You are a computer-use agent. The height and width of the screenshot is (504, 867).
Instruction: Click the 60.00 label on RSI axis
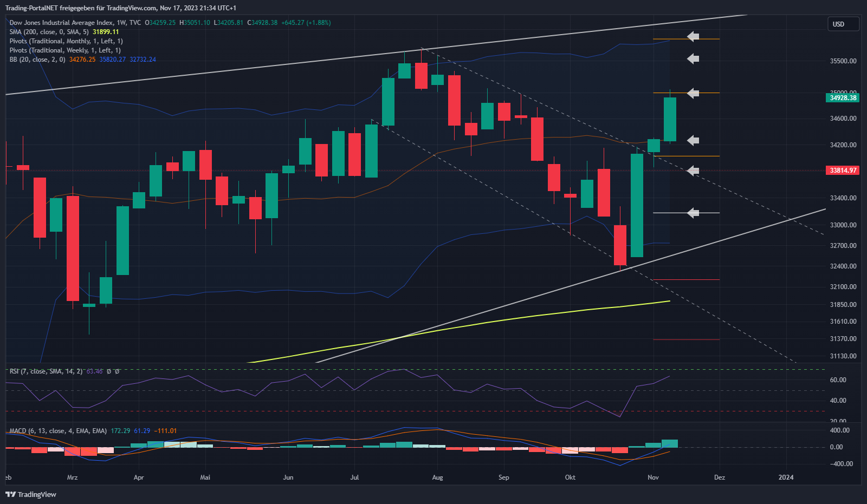[838, 380]
